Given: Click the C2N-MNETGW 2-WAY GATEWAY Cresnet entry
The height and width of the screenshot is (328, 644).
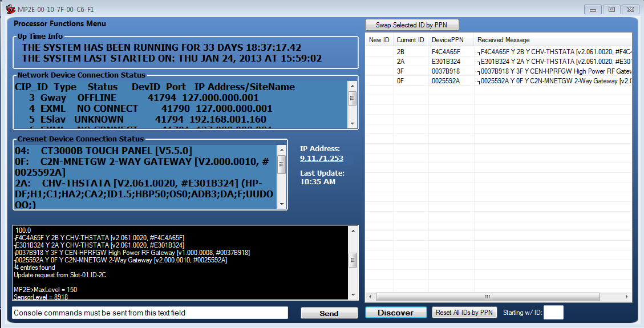Looking at the screenshot, I should (x=142, y=167).
